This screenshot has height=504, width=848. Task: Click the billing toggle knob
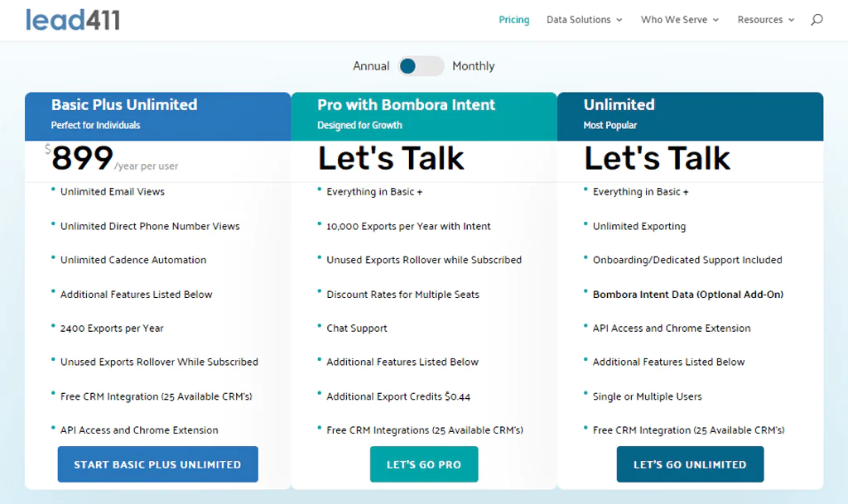pos(410,65)
